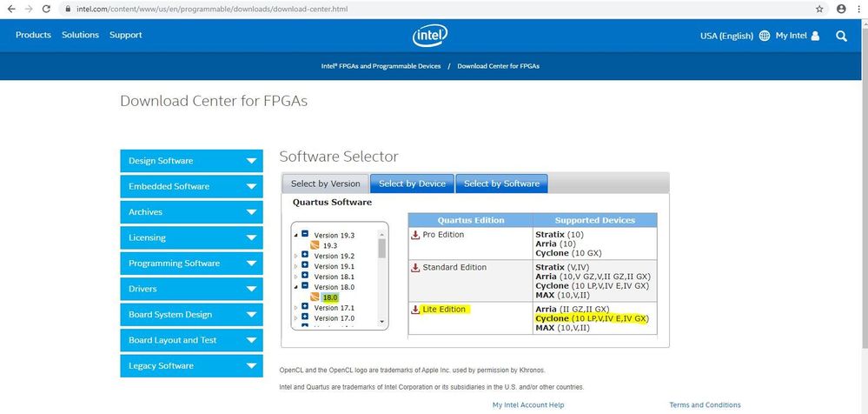Click the Supported Devices table header

click(x=595, y=220)
